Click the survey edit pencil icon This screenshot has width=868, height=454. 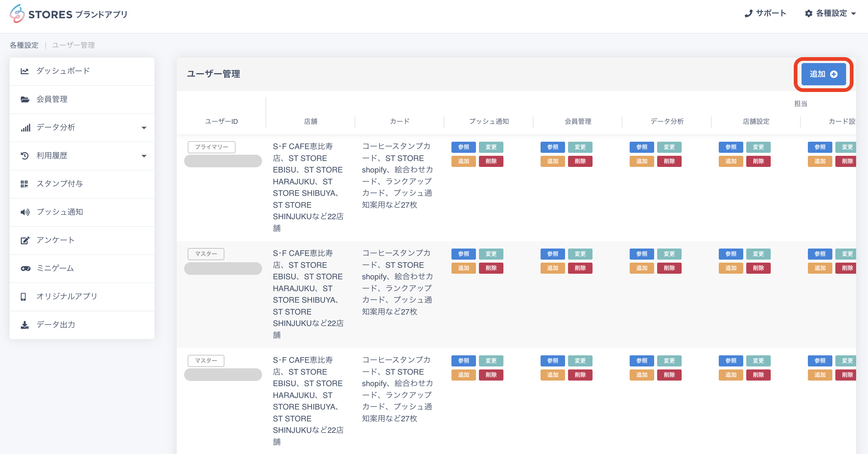pyautogui.click(x=25, y=240)
